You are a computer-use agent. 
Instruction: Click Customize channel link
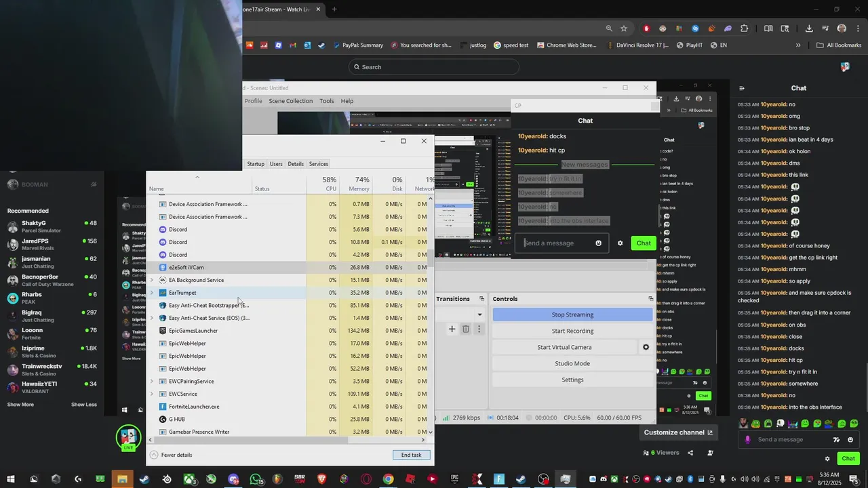click(678, 432)
